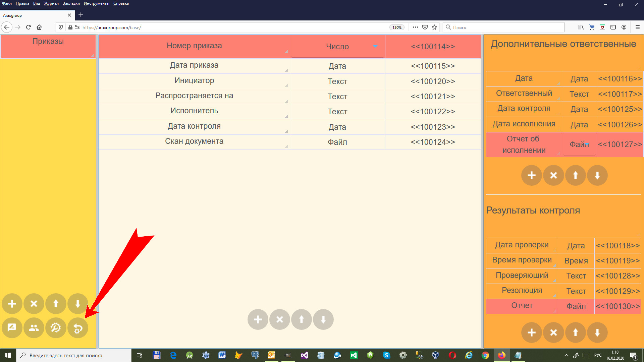The height and width of the screenshot is (362, 644).
Task: Click the restore settings icon in Приказы panel
Action: point(78,328)
